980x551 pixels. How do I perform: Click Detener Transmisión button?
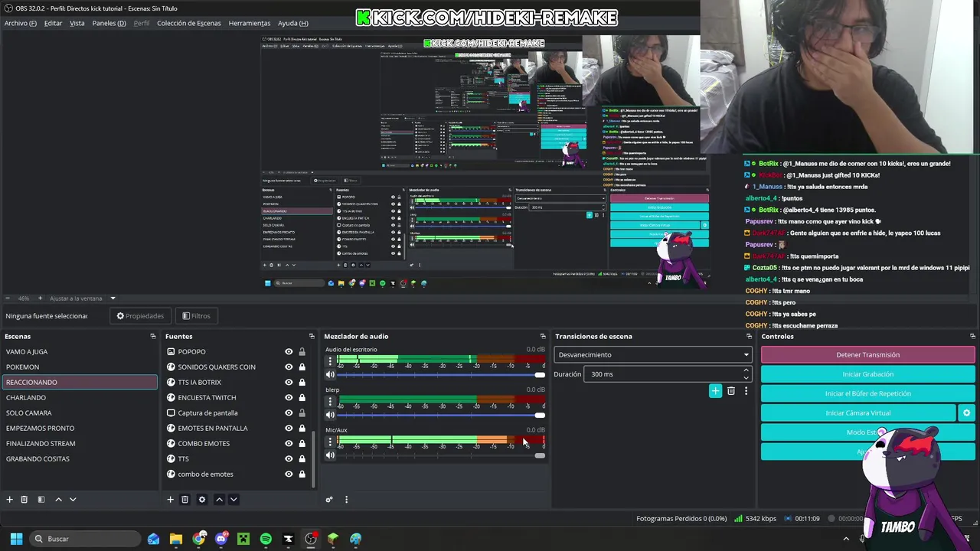click(867, 355)
